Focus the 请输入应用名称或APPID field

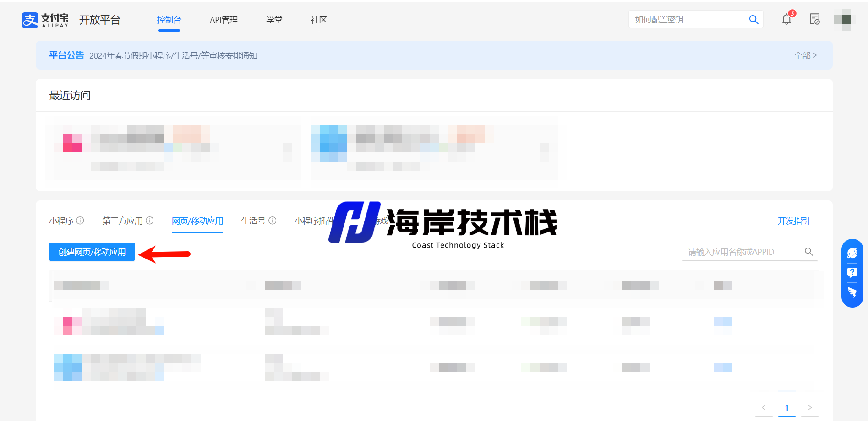pyautogui.click(x=741, y=252)
